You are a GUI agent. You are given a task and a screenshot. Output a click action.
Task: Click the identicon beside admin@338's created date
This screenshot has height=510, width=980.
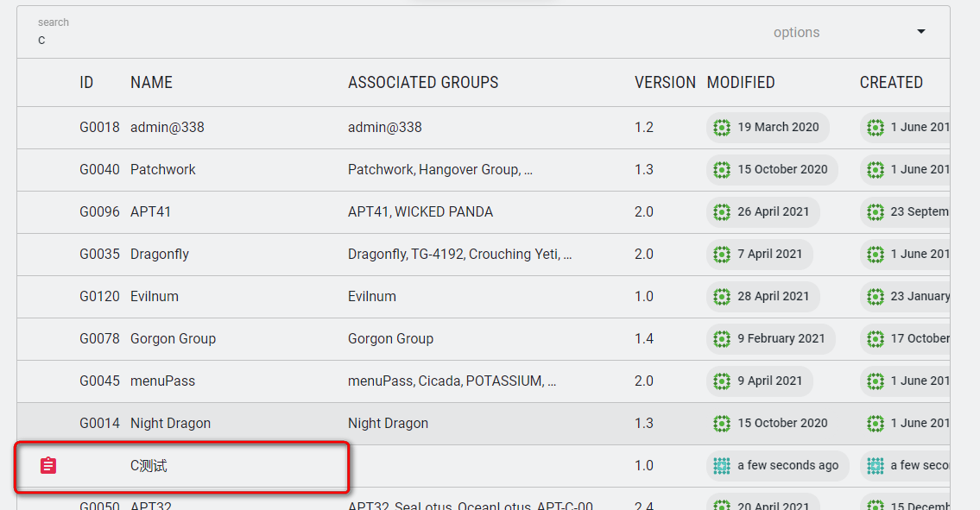click(875, 127)
